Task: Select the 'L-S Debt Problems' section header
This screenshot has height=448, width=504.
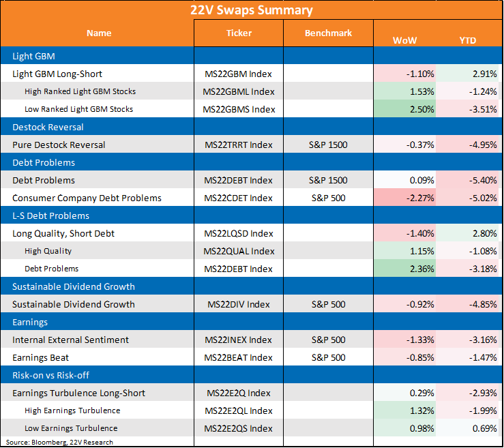Action: (50, 216)
